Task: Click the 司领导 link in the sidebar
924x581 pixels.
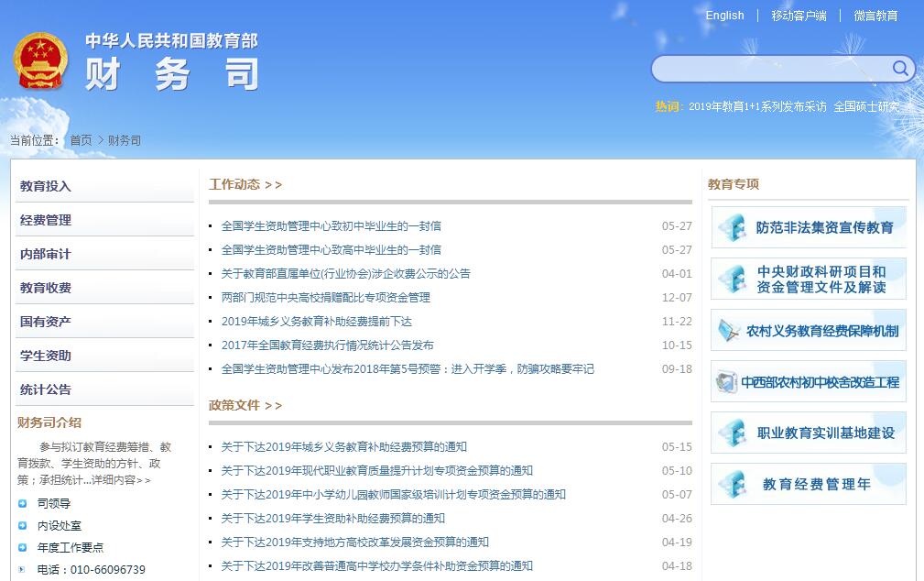Action: tap(54, 503)
